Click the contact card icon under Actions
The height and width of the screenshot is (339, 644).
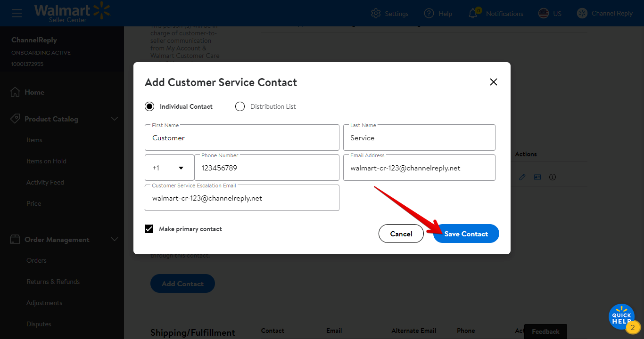pyautogui.click(x=537, y=177)
